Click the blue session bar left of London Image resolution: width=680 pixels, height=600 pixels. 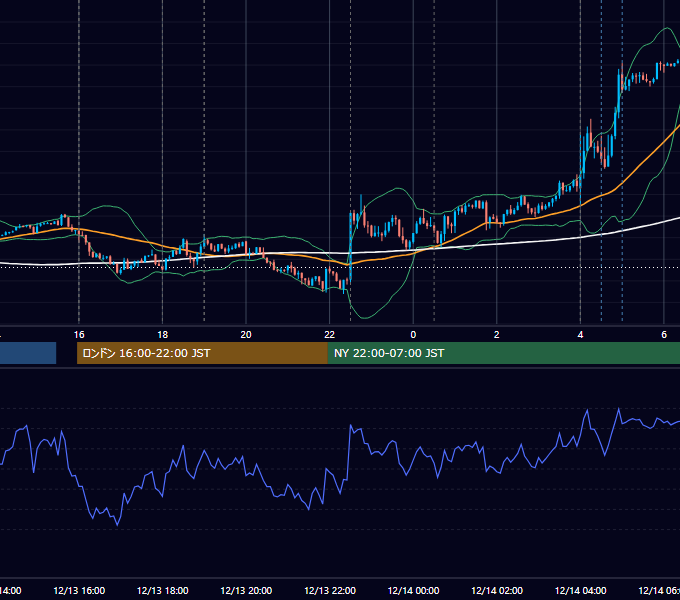point(28,353)
